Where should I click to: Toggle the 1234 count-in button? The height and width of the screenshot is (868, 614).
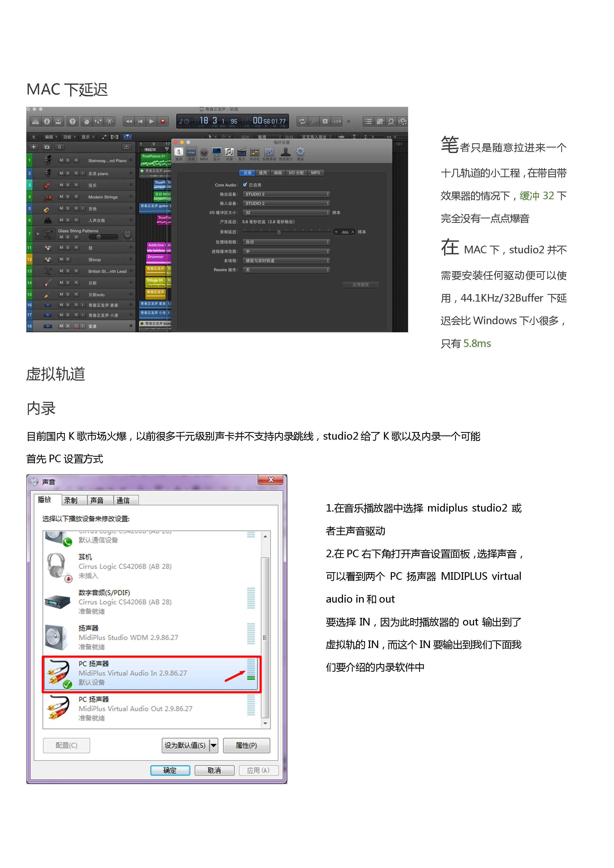point(336,121)
